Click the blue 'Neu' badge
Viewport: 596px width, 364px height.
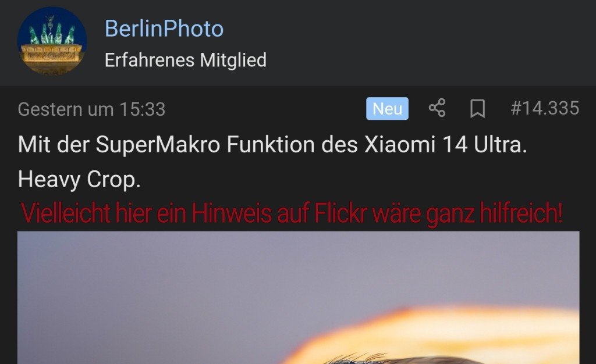point(387,109)
